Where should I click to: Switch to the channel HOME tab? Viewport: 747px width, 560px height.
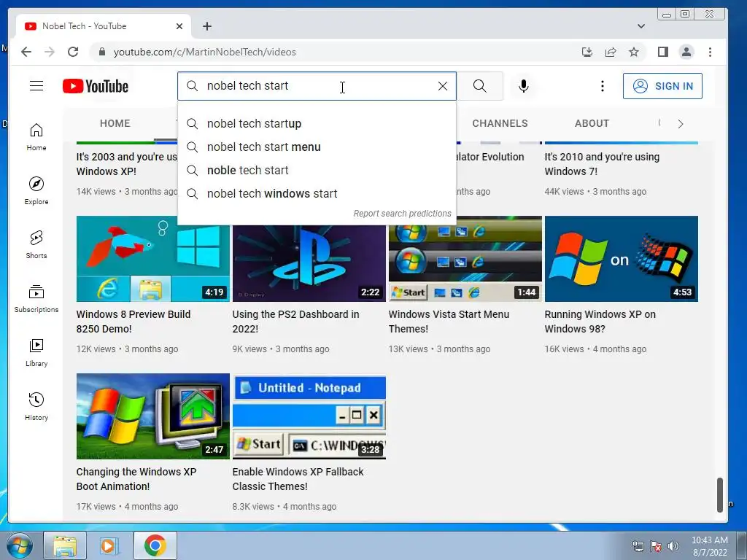point(115,123)
